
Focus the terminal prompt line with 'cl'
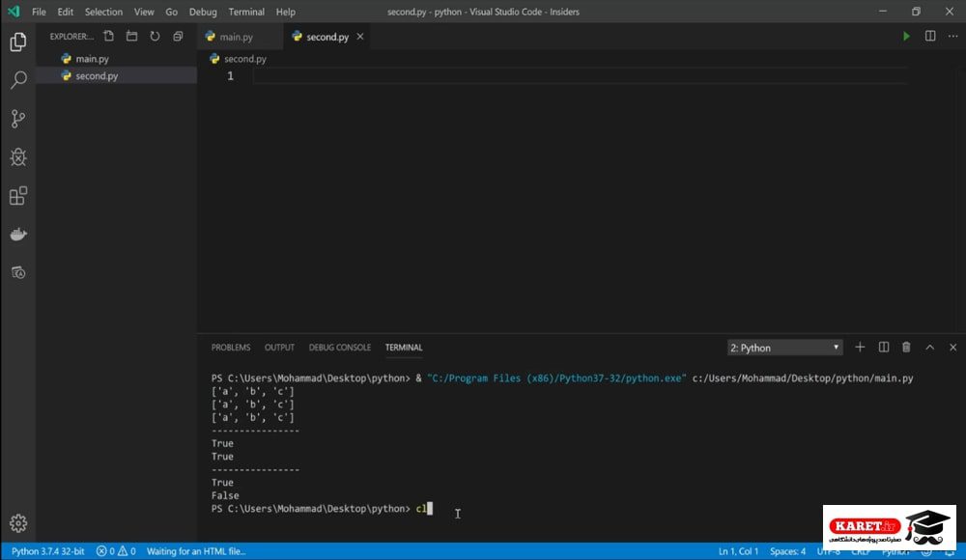click(322, 509)
